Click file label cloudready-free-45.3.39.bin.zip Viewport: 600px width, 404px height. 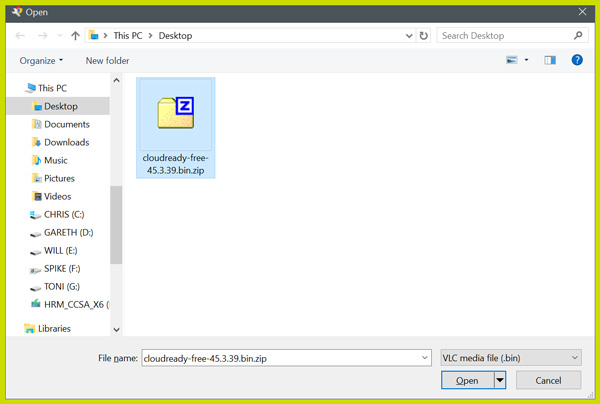176,164
